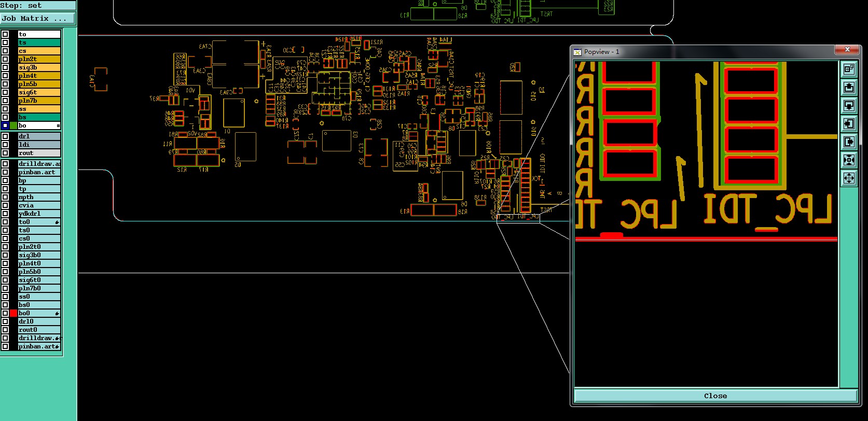868x421 pixels.
Task: Select the sig6t layer row
Action: [x=39, y=92]
